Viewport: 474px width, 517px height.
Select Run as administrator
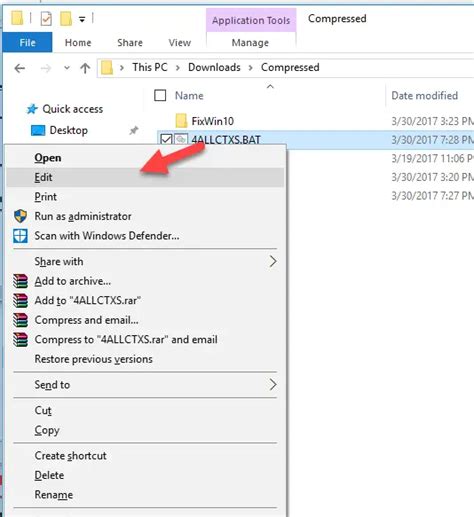point(145,216)
